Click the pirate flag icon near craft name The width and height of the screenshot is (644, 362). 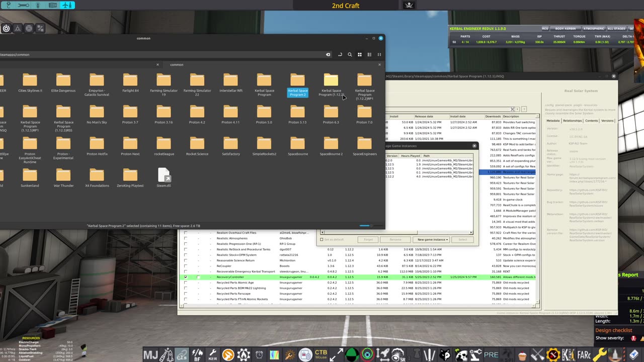[409, 6]
